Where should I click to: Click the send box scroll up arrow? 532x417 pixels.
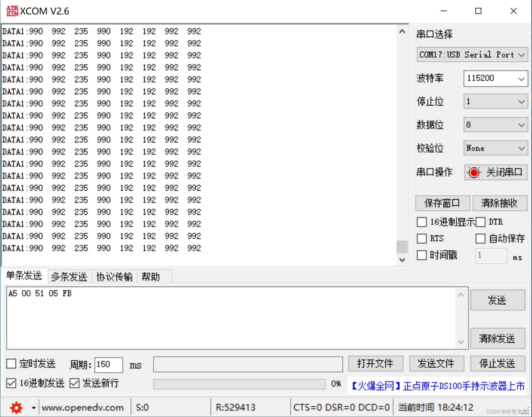click(x=461, y=295)
